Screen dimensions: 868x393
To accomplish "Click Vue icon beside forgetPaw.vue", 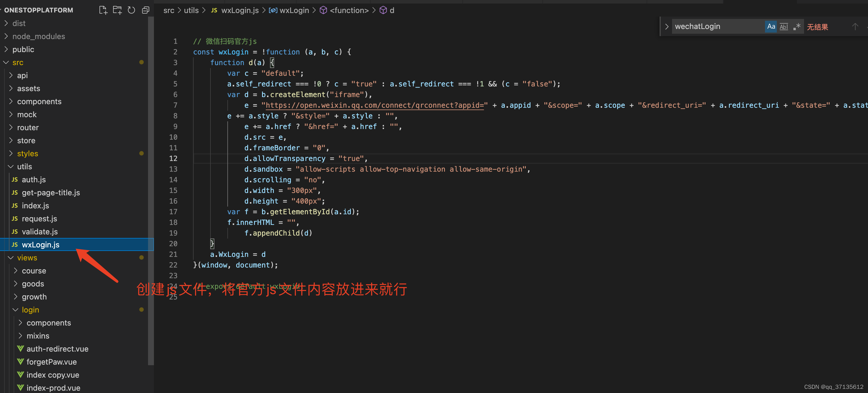I will (20, 362).
